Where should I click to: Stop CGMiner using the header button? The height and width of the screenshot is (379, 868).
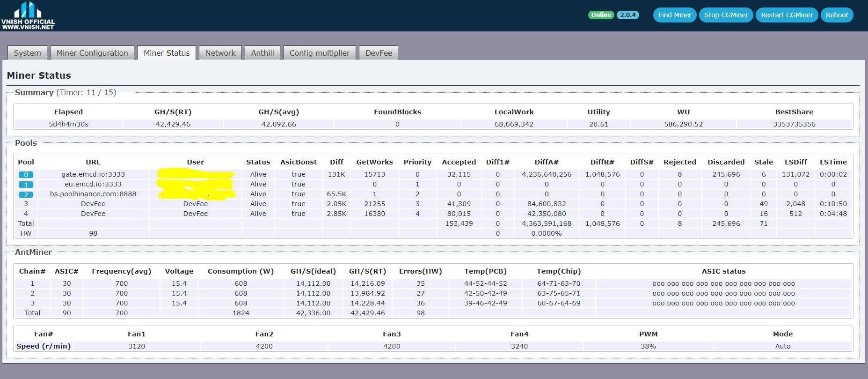726,15
